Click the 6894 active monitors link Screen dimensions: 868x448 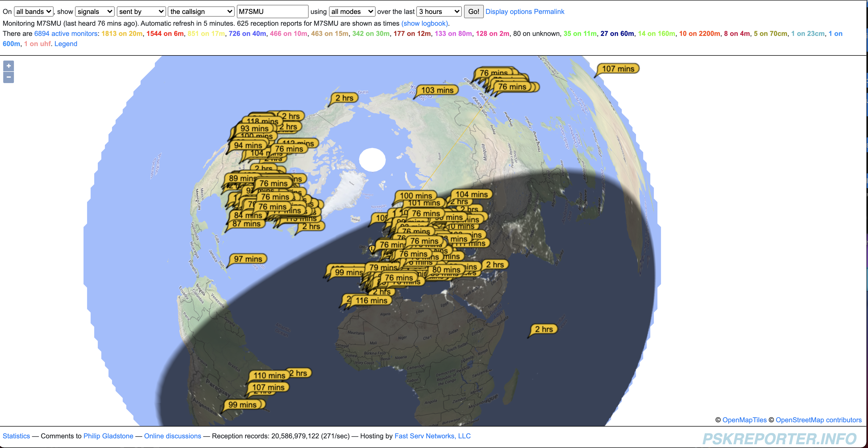[66, 33]
